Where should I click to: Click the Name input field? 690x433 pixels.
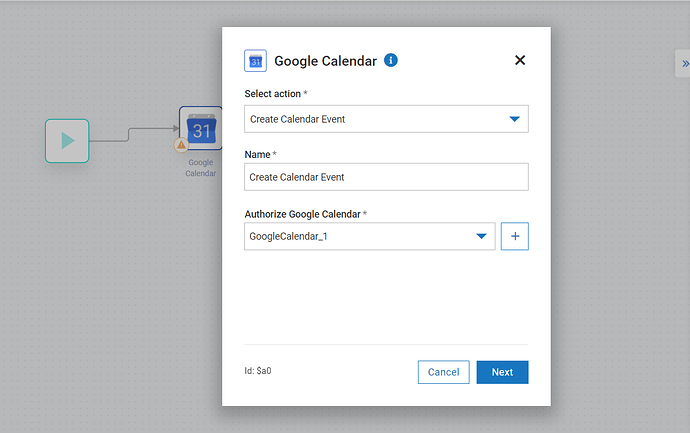386,177
